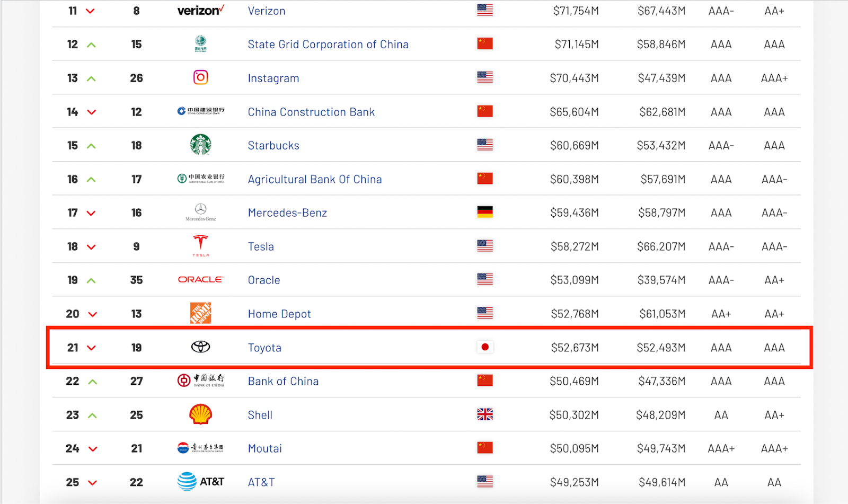Open the State Grid Corporation of China link
Screen dimensions: 848x504
click(x=328, y=45)
